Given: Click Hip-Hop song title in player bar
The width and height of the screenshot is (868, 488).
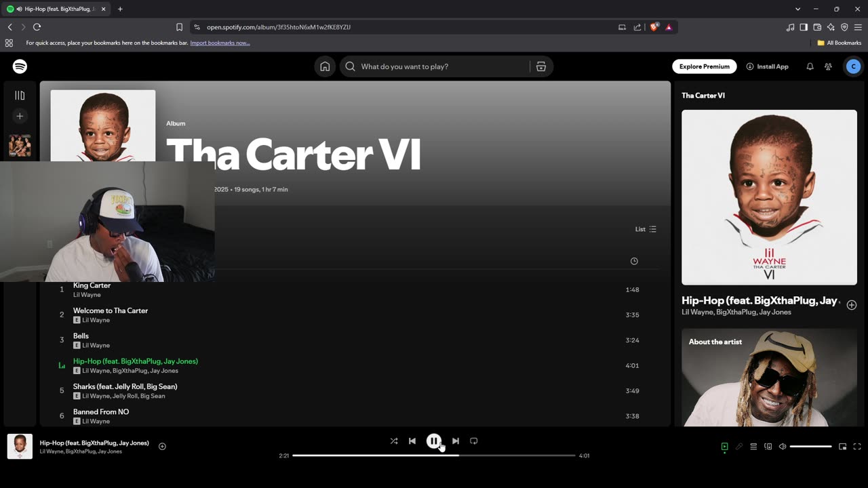Looking at the screenshot, I should [94, 443].
